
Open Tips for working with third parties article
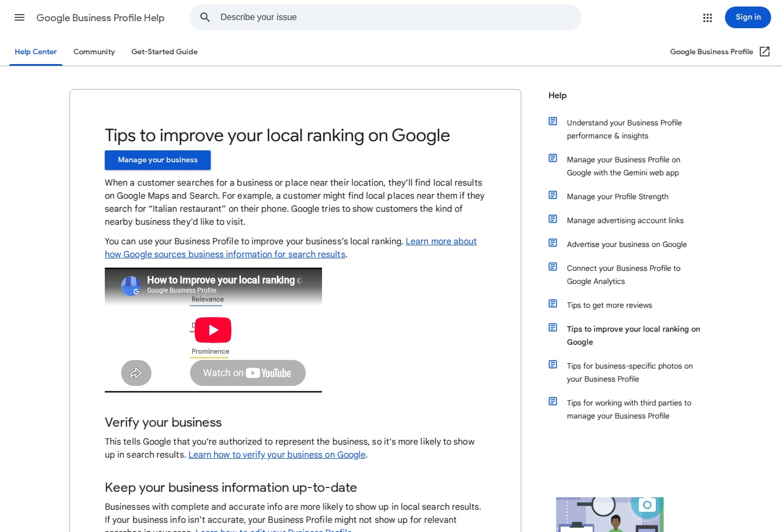click(629, 409)
